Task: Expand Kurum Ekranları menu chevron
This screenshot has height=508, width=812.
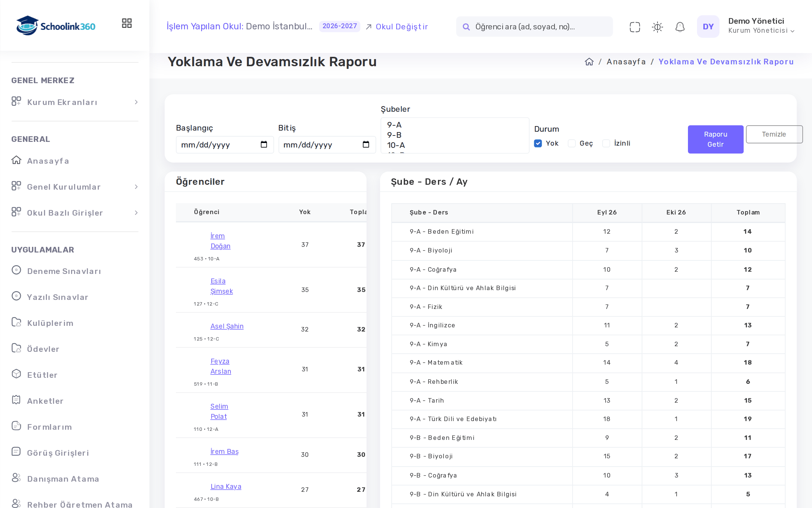Action: pos(136,102)
